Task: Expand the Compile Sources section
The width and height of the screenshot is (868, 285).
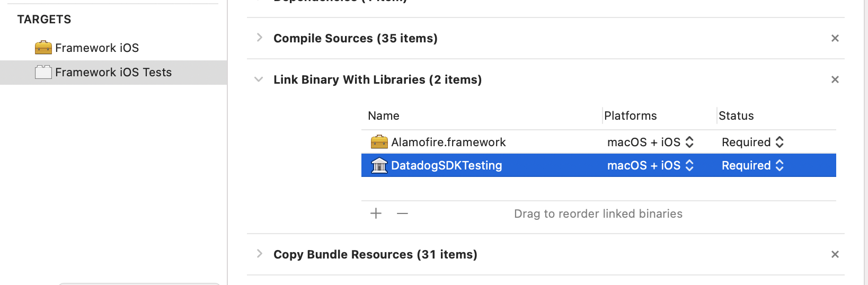Action: (259, 38)
